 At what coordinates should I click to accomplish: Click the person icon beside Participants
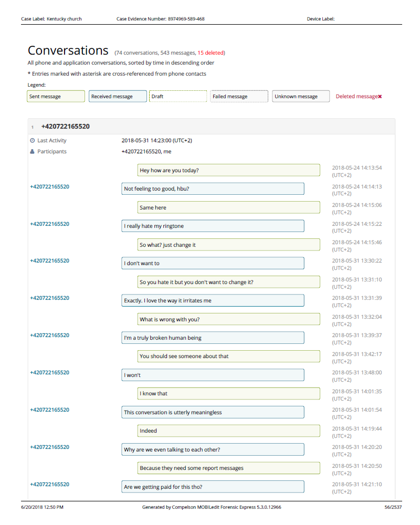(x=33, y=152)
